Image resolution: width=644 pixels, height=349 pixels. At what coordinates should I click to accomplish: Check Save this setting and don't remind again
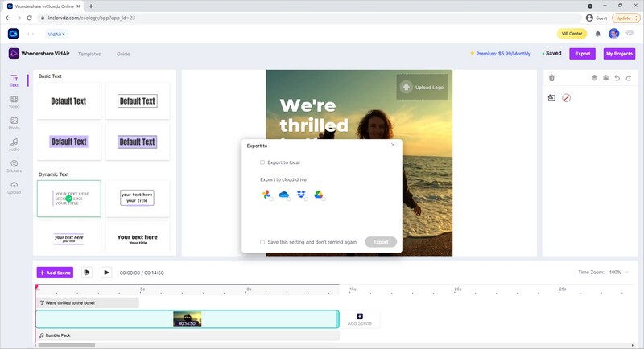(262, 242)
